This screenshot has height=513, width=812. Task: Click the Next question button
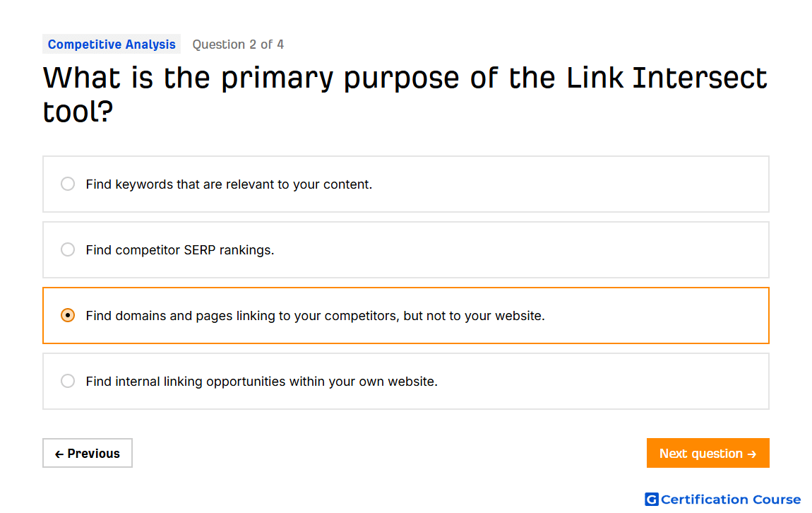707,454
